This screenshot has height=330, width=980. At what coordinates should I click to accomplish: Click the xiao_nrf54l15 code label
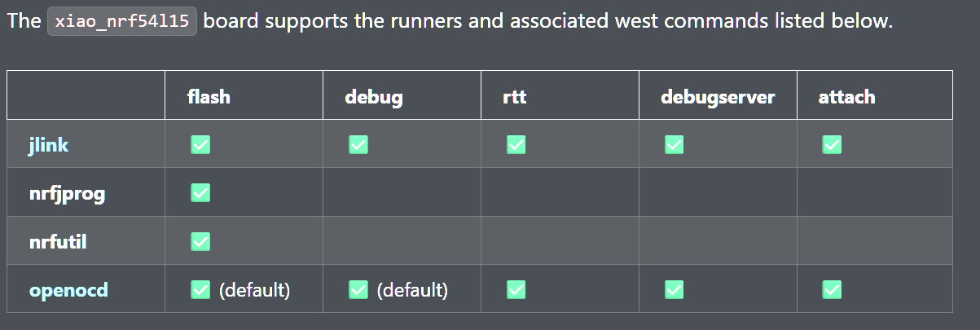[x=122, y=21]
